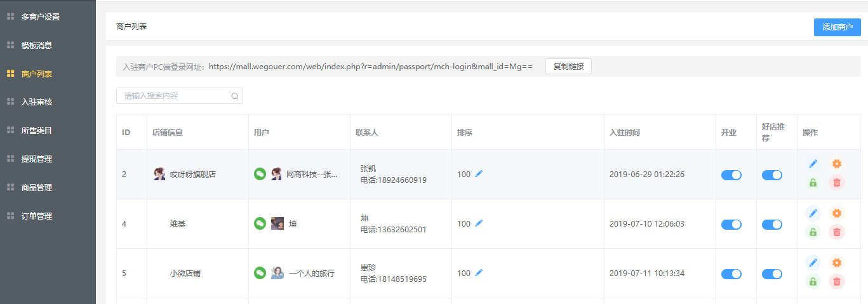Screen dimensions: 868x304
Task: Open 提现管理 in the sidebar
Action: [36, 159]
